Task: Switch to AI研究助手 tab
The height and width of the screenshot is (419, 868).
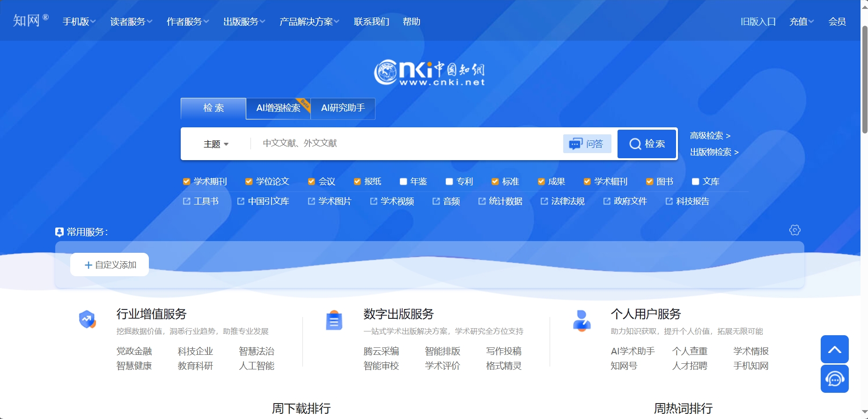Action: (x=343, y=108)
